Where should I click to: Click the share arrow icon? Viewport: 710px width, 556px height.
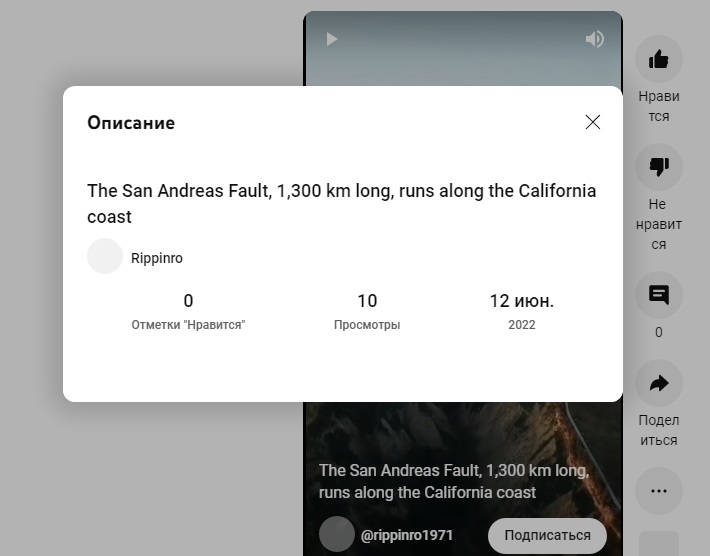(658, 383)
